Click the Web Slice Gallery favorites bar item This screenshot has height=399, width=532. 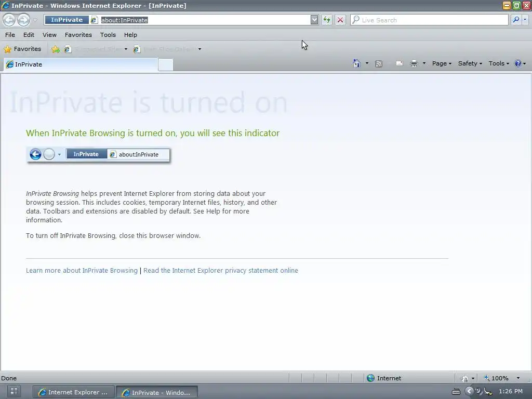tap(164, 49)
